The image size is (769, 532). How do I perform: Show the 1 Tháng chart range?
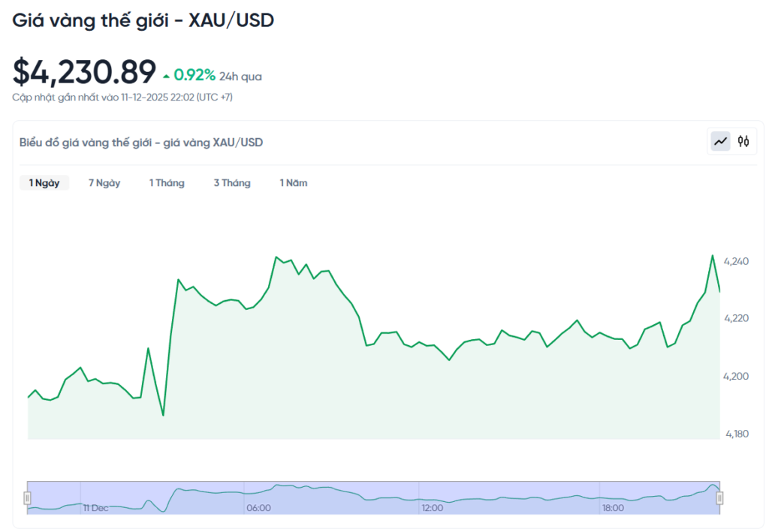(167, 183)
